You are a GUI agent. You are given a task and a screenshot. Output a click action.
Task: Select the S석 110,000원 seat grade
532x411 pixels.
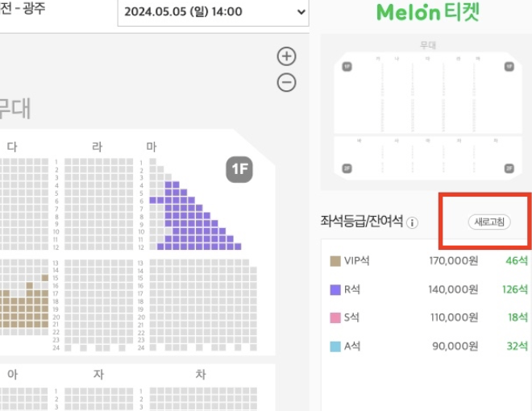[427, 318]
